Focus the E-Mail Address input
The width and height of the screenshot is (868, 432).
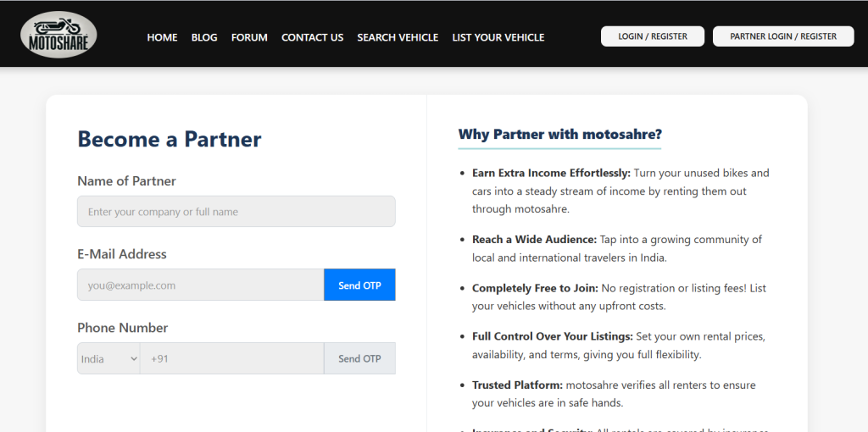pos(200,285)
